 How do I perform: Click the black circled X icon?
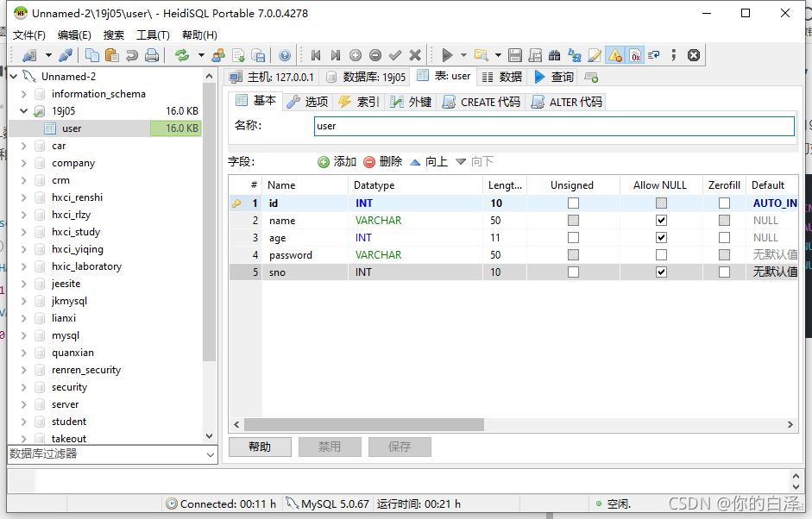point(694,55)
